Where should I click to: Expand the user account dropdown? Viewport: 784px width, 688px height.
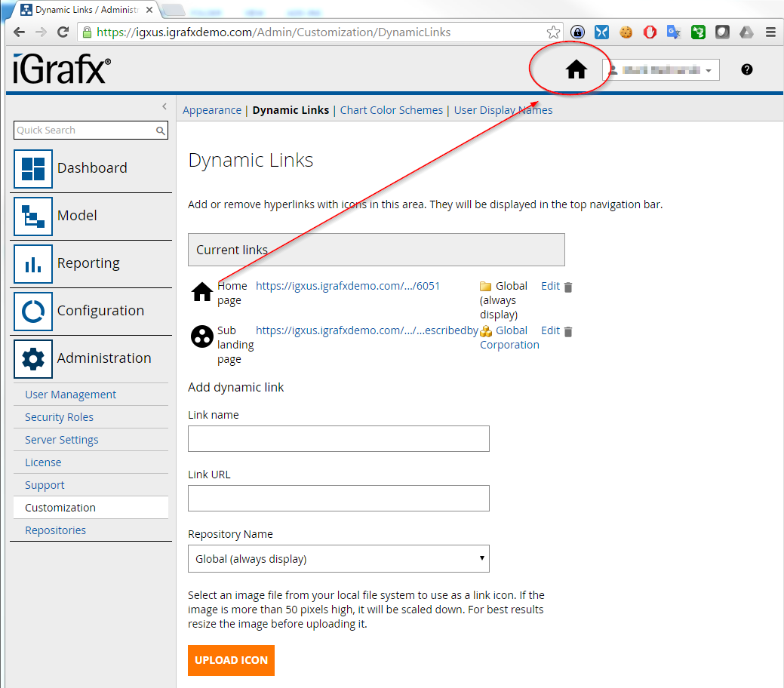pyautogui.click(x=662, y=70)
